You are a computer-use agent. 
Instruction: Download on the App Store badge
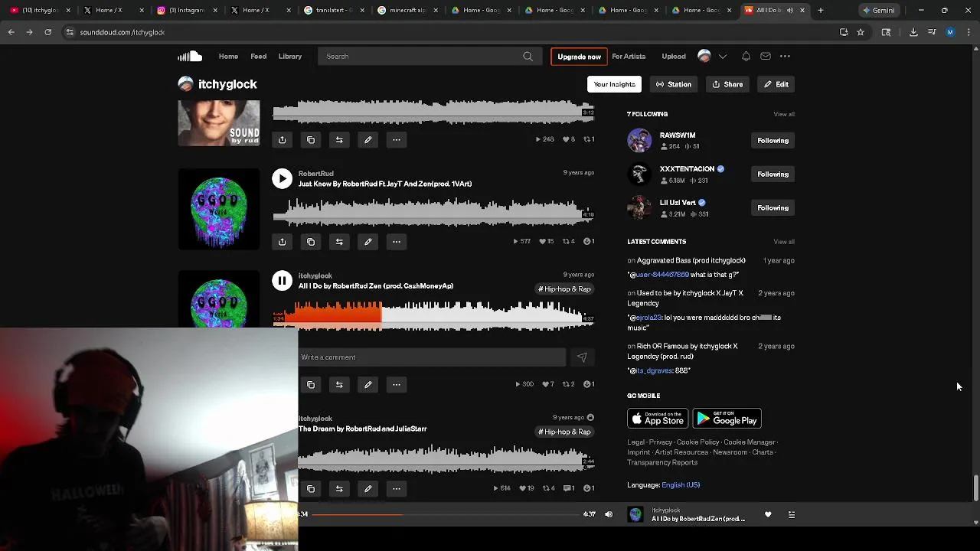[658, 419]
